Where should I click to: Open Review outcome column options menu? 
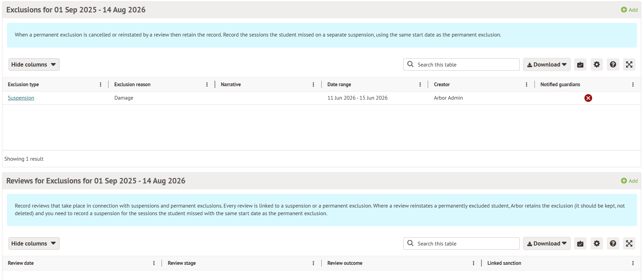click(x=474, y=263)
